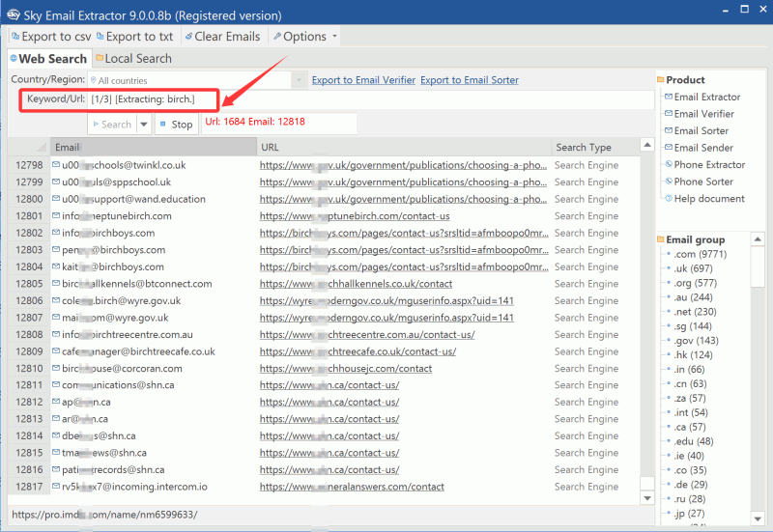Screen dimensions: 773x532
Task: Select the .de (29) email group
Action: pyautogui.click(x=691, y=485)
